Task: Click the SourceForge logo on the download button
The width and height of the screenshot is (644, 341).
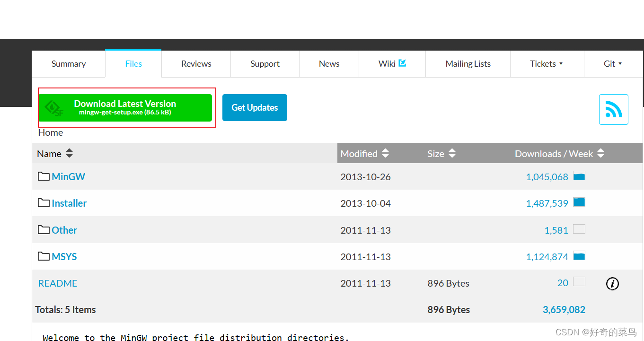Action: [53, 107]
